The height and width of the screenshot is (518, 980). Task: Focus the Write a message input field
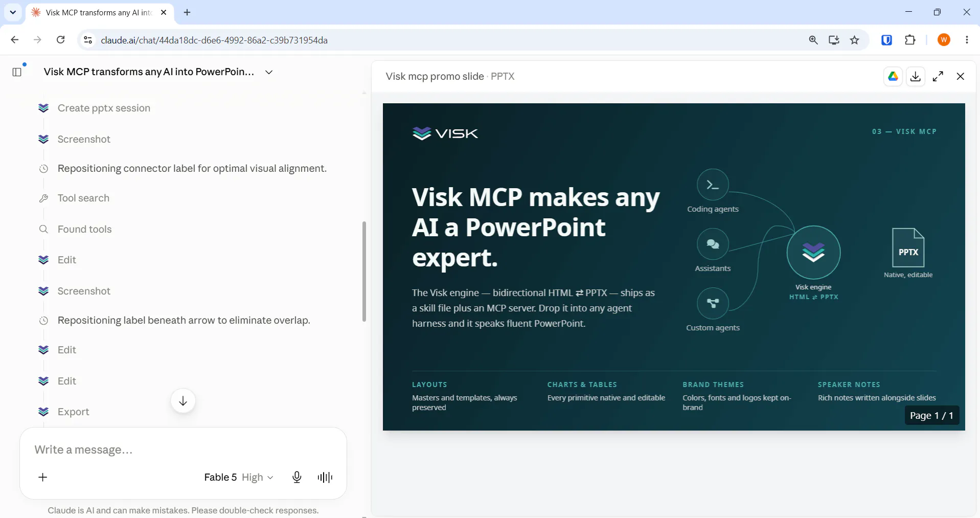coord(183,449)
